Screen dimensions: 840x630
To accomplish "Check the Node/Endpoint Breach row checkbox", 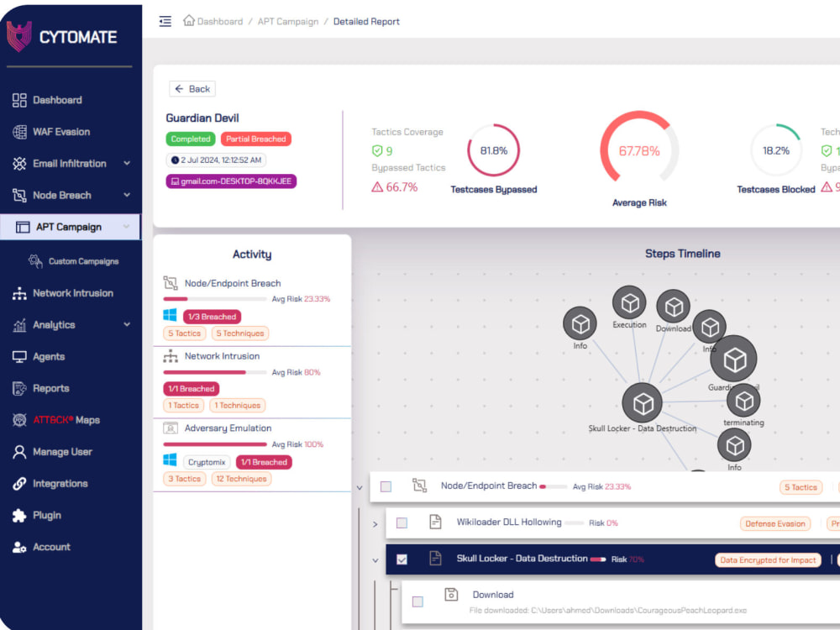I will 386,486.
